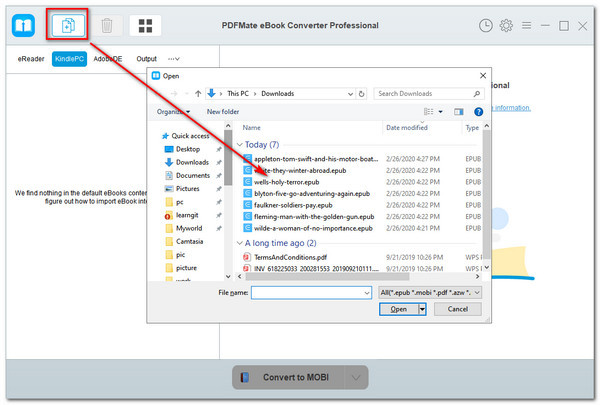Viewport: 600px width, 405px height.
Task: Select the KindlePC tab
Action: (x=69, y=59)
